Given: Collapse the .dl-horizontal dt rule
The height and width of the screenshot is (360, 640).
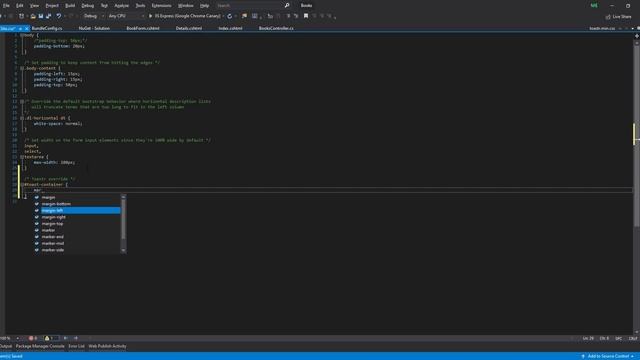Looking at the screenshot, I should [22, 118].
